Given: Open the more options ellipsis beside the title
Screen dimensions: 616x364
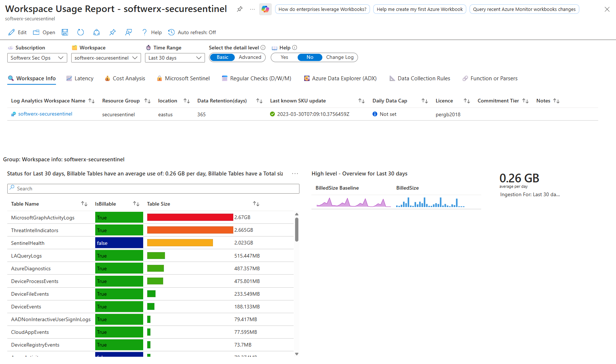Looking at the screenshot, I should tap(252, 9).
